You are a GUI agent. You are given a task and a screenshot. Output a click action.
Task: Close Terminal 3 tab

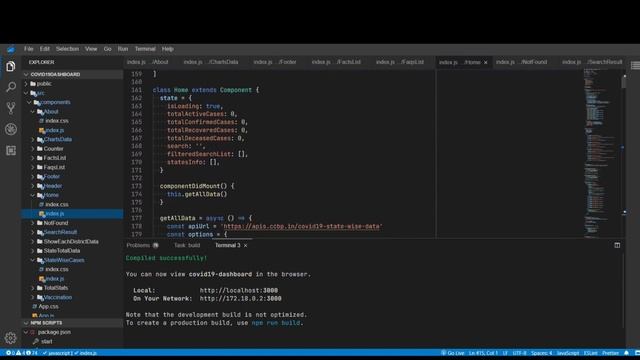click(x=245, y=246)
